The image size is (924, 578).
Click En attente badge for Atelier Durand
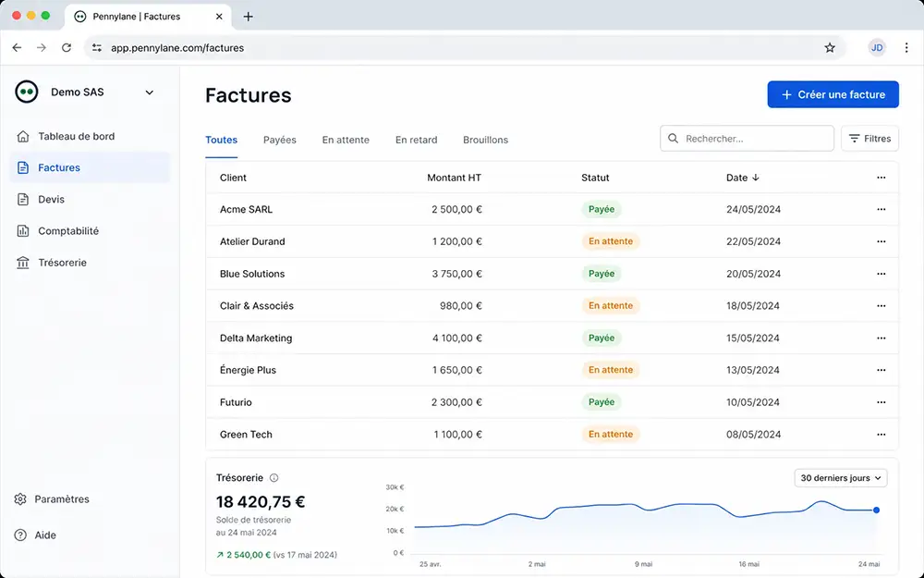[611, 241]
